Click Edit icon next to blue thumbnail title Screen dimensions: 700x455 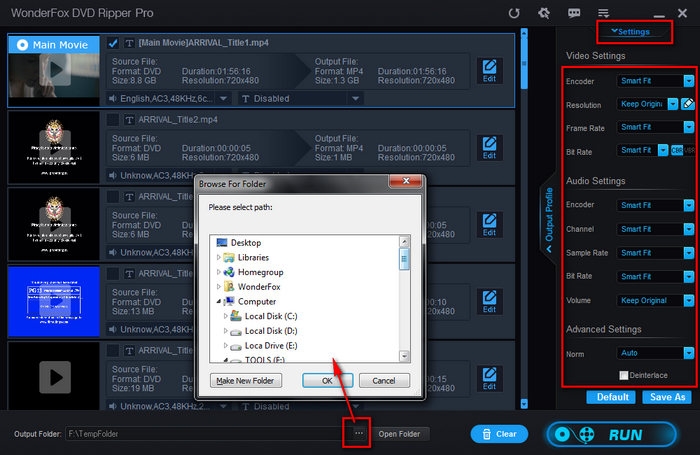coord(489,302)
